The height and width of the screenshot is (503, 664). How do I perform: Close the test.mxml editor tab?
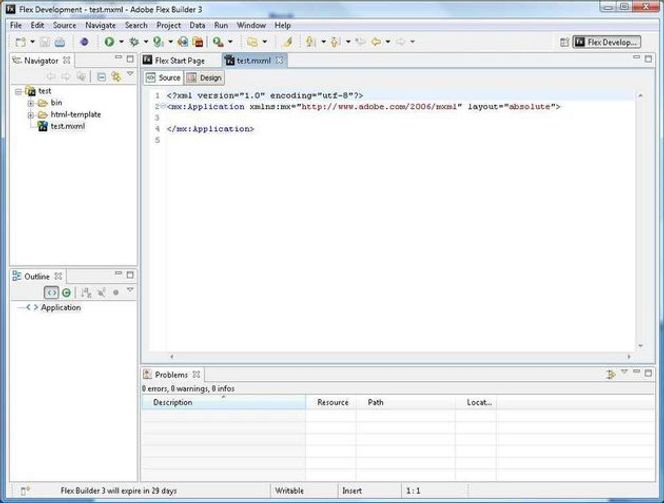coord(279,61)
